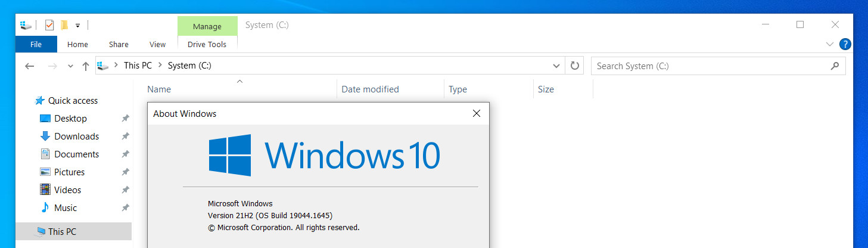Switch to the Home ribbon tab

pos(77,44)
